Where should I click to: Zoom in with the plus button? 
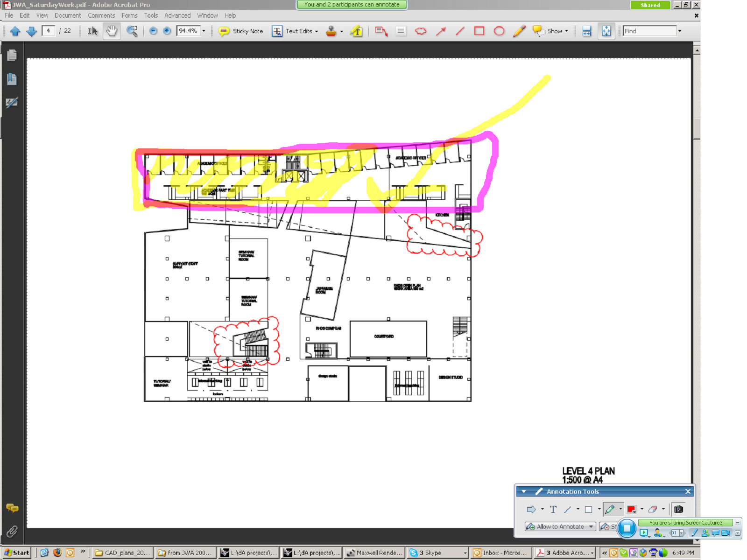point(167,31)
